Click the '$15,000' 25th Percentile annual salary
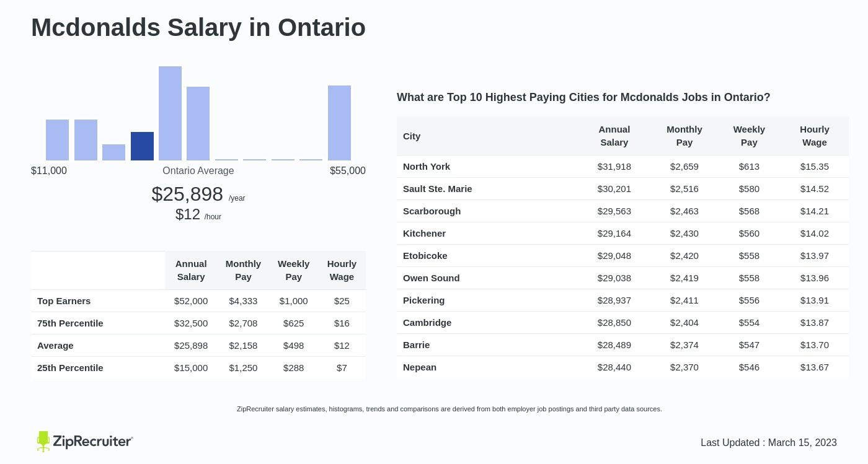Screen dimensions: 868x464 (x=191, y=368)
